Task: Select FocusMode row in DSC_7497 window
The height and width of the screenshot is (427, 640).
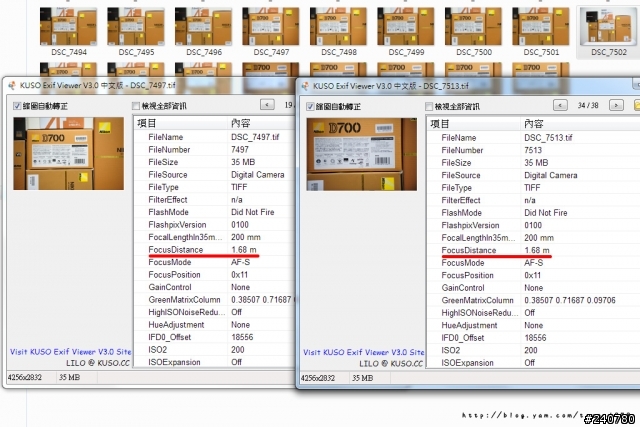Action: pyautogui.click(x=214, y=262)
